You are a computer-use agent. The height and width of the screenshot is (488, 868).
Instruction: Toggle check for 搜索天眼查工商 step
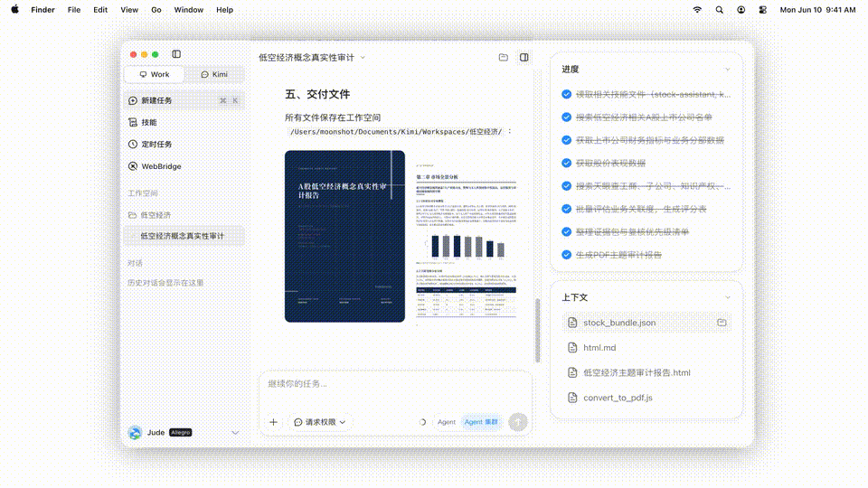point(566,186)
